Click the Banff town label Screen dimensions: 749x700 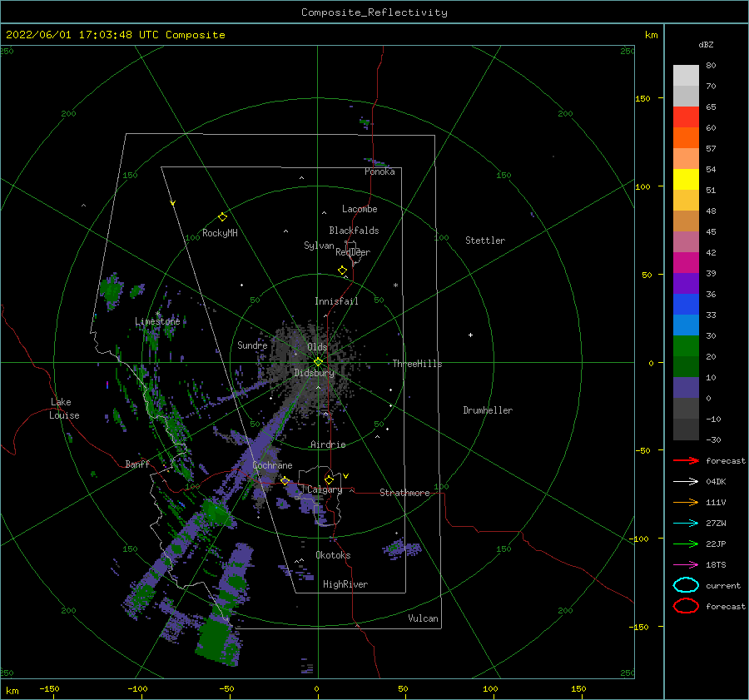point(137,464)
